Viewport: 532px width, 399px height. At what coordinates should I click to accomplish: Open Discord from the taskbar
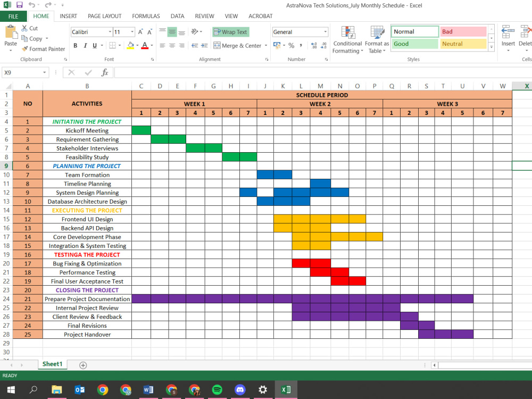240,389
